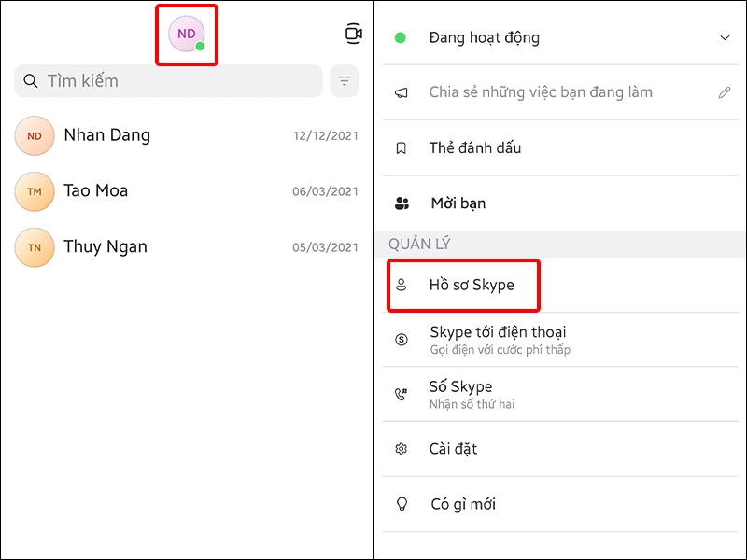Image resolution: width=747 pixels, height=560 pixels.
Task: Click the green active status dot
Action: [x=401, y=37]
